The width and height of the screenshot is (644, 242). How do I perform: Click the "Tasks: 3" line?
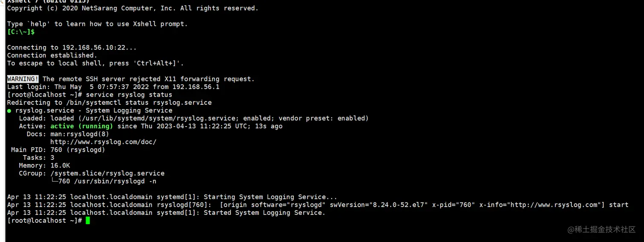coord(39,158)
